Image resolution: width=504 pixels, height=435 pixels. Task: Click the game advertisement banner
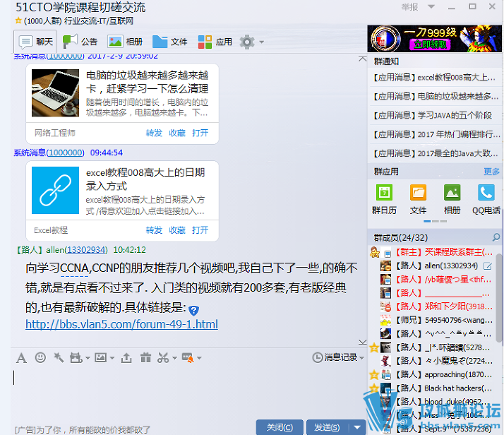[x=435, y=39]
